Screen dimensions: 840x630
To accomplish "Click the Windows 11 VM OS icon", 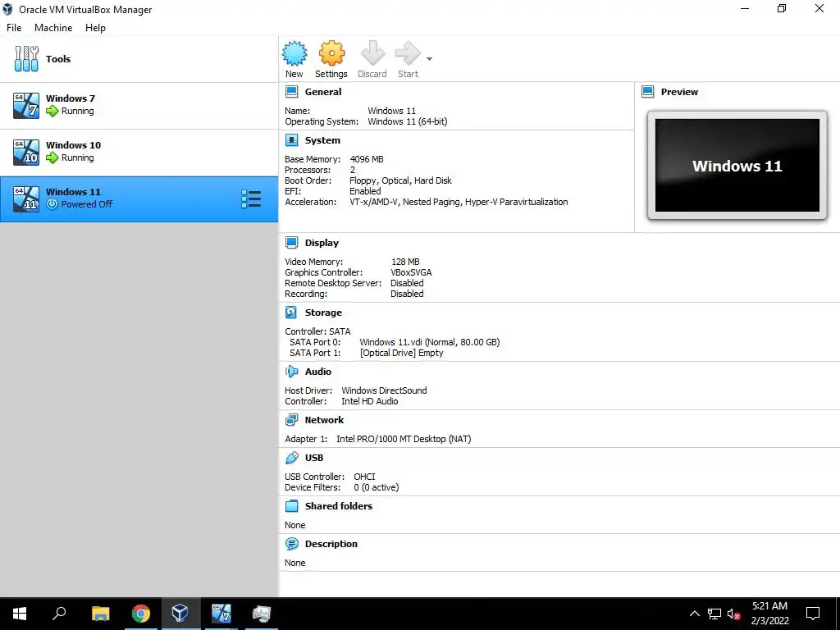I will point(26,199).
